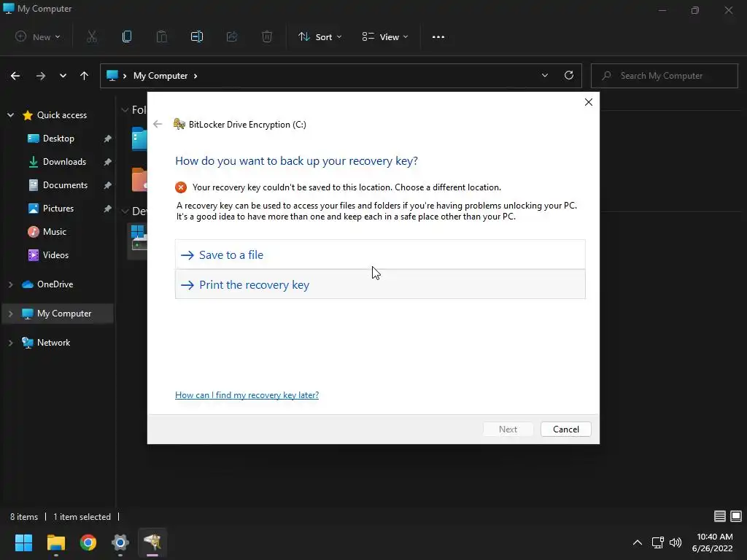Click the Search My Computer field
747x560 pixels.
click(x=665, y=76)
